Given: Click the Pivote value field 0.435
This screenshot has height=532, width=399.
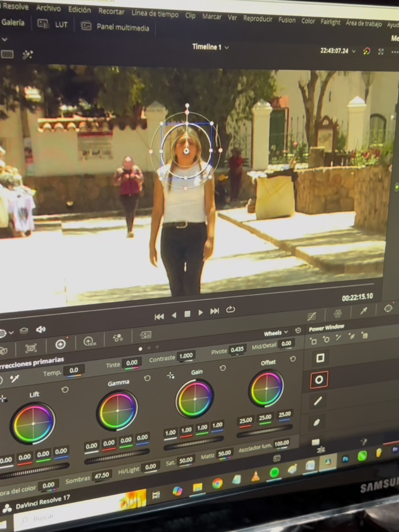Looking at the screenshot, I should (x=237, y=349).
